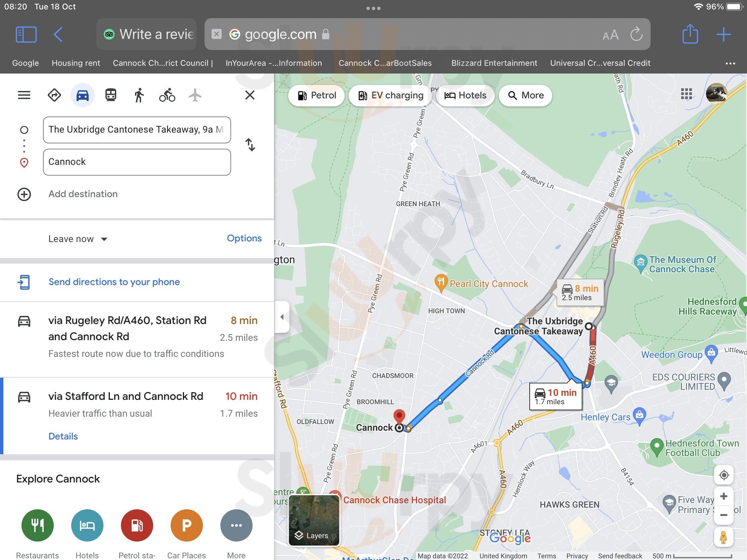This screenshot has height=560, width=747.
Task: Click the Google apps grid icon
Action: click(686, 94)
